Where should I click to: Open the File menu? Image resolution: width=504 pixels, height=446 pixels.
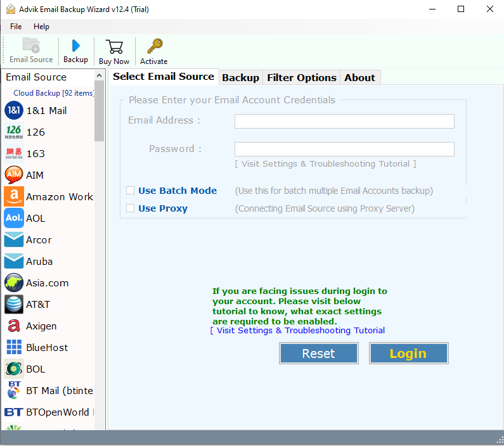pos(16,27)
